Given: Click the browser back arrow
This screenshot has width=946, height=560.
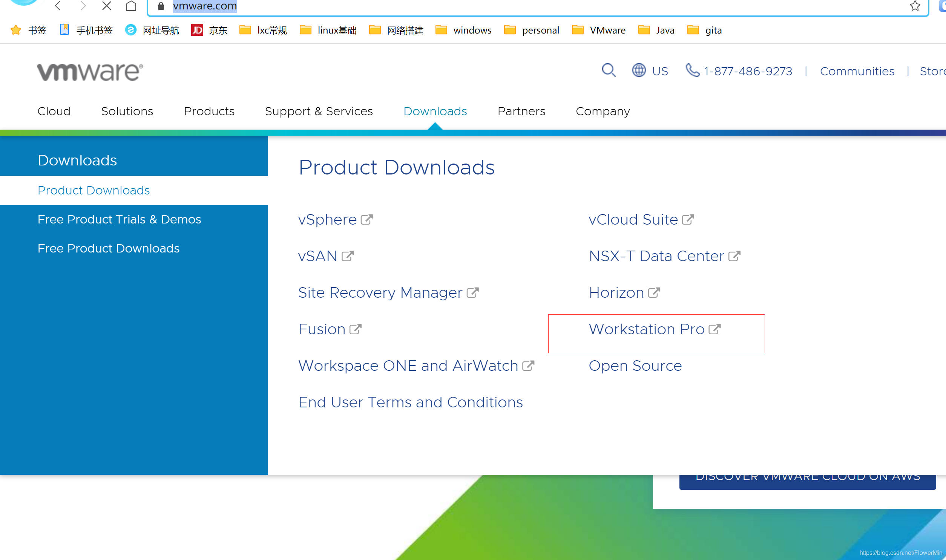Looking at the screenshot, I should coord(58,6).
